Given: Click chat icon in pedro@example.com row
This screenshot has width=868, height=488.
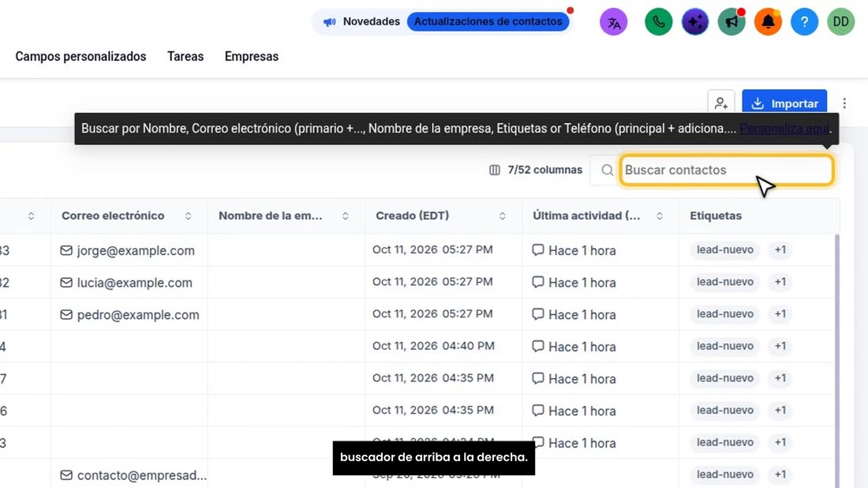Looking at the screenshot, I should (537, 314).
